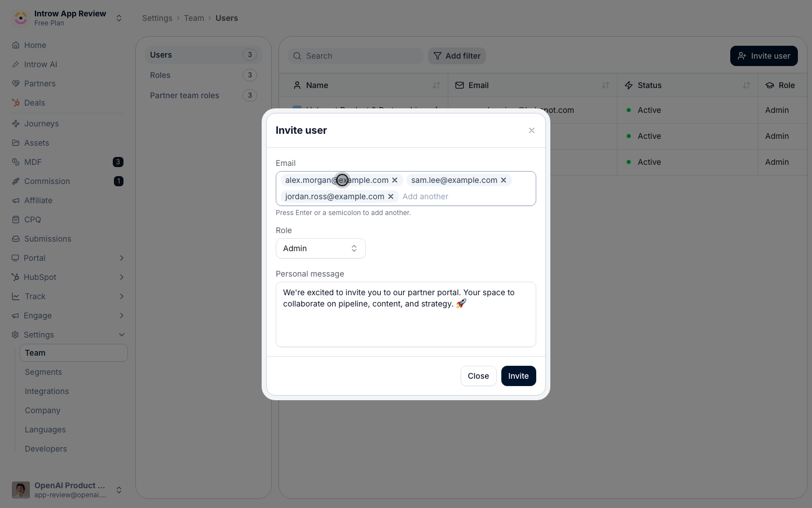Expand the Track submenu chevron
This screenshot has width=812, height=508.
(122, 296)
